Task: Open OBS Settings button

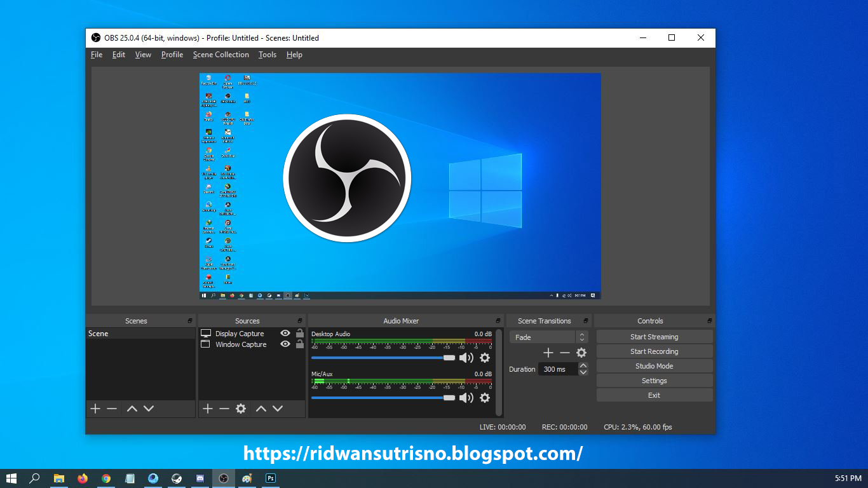Action: [654, 381]
